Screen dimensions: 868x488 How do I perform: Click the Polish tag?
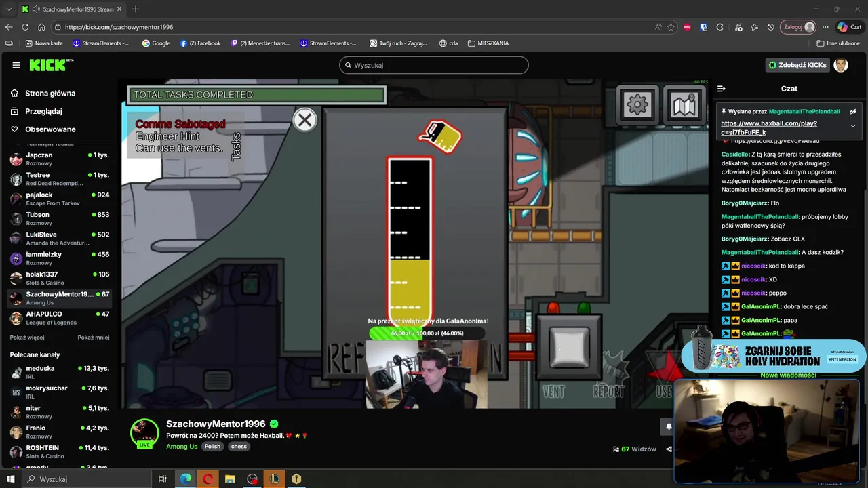pos(212,447)
